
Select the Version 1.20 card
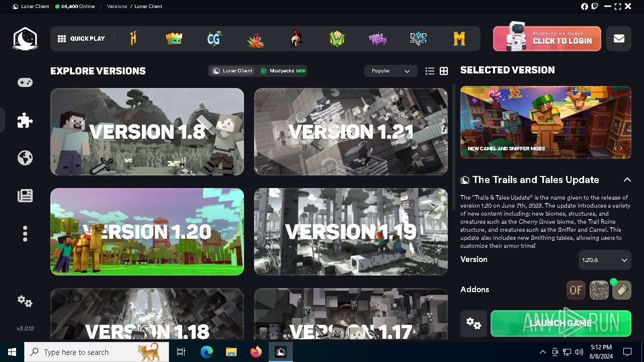[147, 232]
